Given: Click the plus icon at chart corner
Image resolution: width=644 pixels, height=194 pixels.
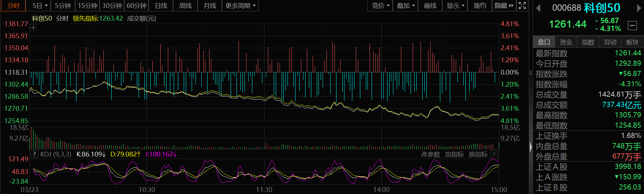Looking at the screenshot, I should [x=33, y=28].
